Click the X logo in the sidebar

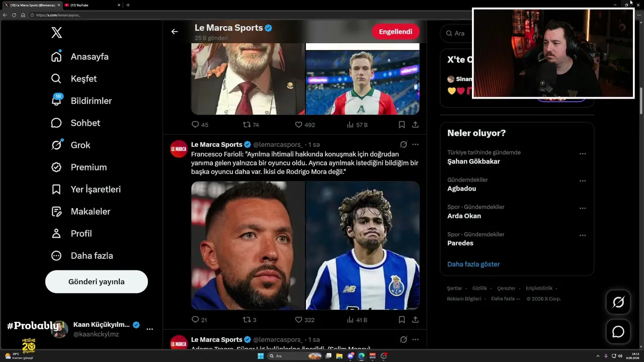pyautogui.click(x=56, y=33)
